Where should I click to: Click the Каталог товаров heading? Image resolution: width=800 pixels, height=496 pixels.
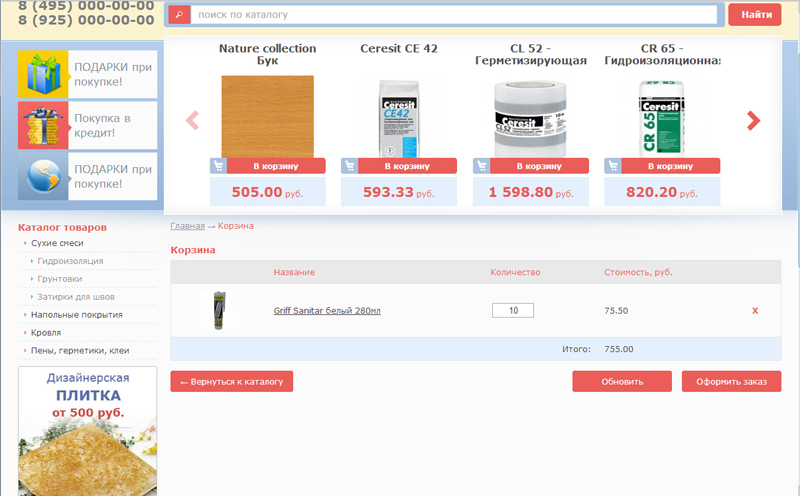pos(62,228)
